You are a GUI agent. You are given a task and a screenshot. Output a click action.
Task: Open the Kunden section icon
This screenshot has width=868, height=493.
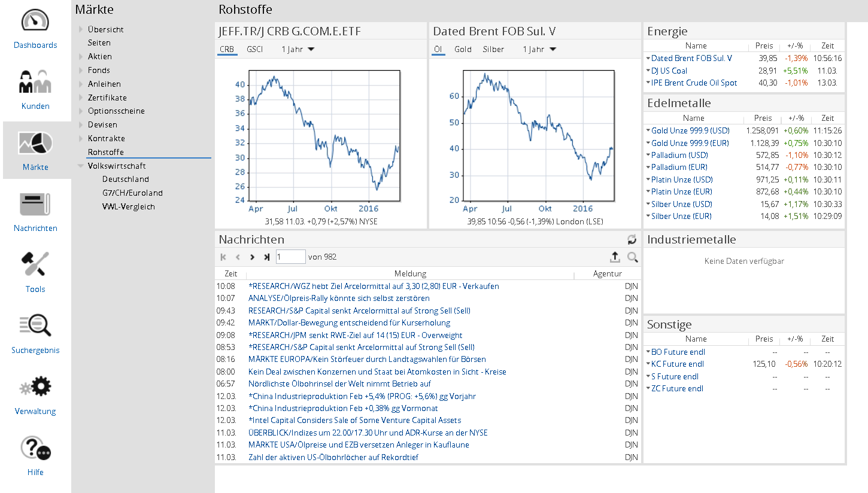tap(35, 82)
